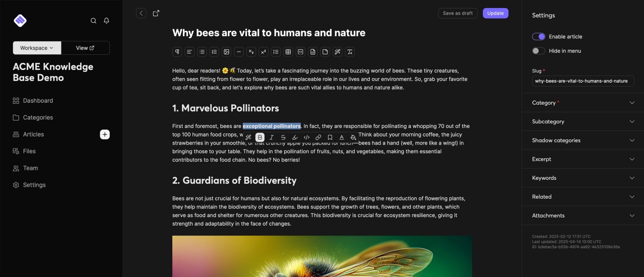
Task: Turn on the Hide in menu toggle
Action: pos(538,51)
